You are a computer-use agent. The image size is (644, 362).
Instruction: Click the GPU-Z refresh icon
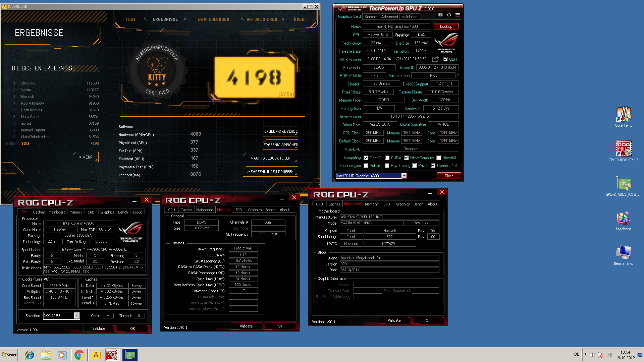(449, 15)
